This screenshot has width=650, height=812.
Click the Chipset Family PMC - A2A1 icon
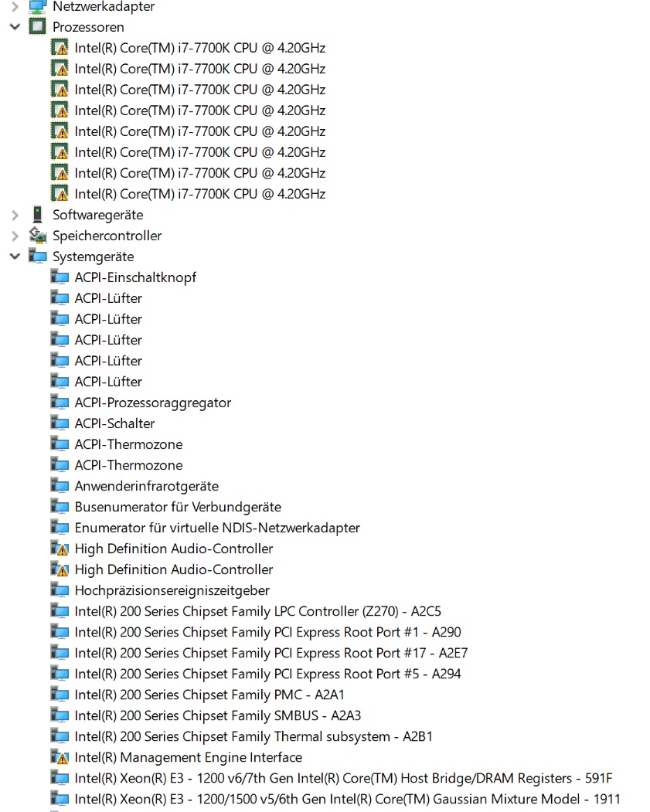pos(60,695)
